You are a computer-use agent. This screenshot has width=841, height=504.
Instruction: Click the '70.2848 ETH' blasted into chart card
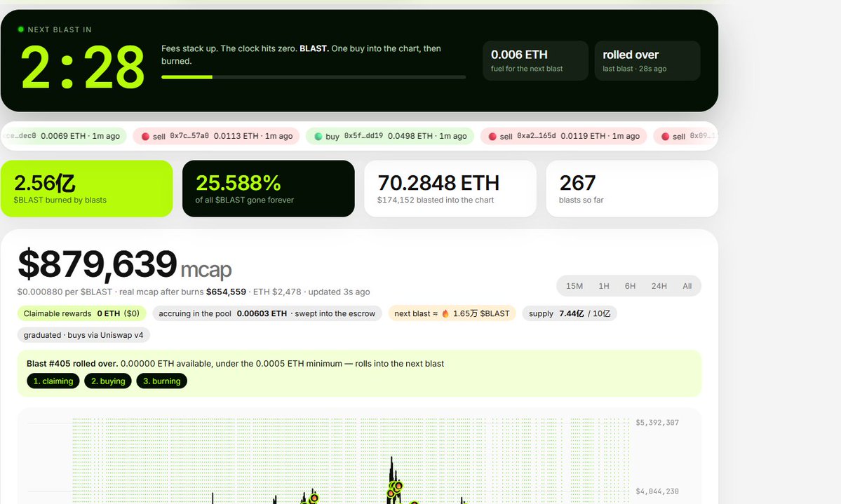[450, 189]
